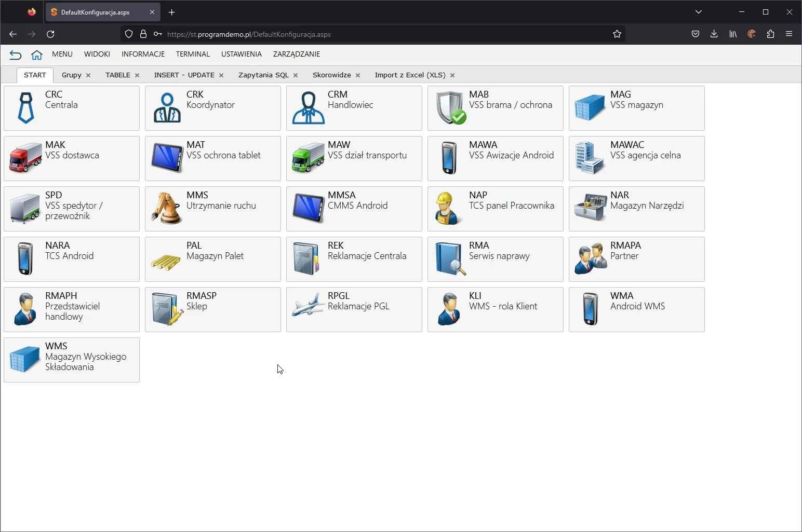This screenshot has width=802, height=532.
Task: Open the CRC Centrala tie icon tile
Action: (25, 108)
